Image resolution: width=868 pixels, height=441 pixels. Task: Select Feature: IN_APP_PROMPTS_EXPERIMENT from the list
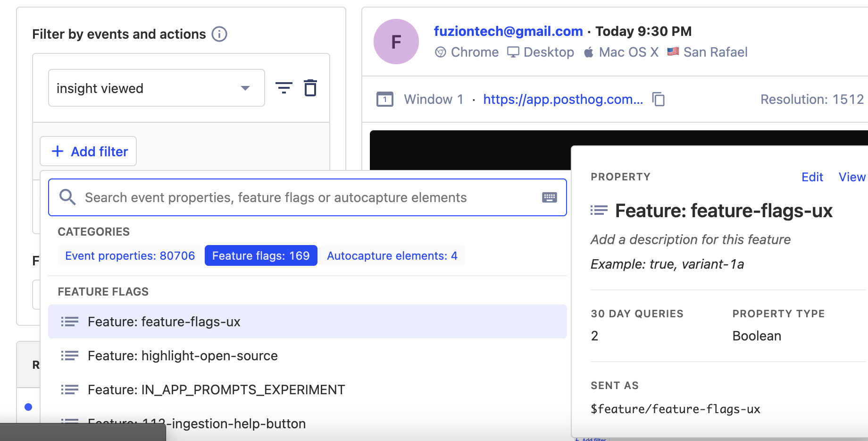pyautogui.click(x=216, y=390)
